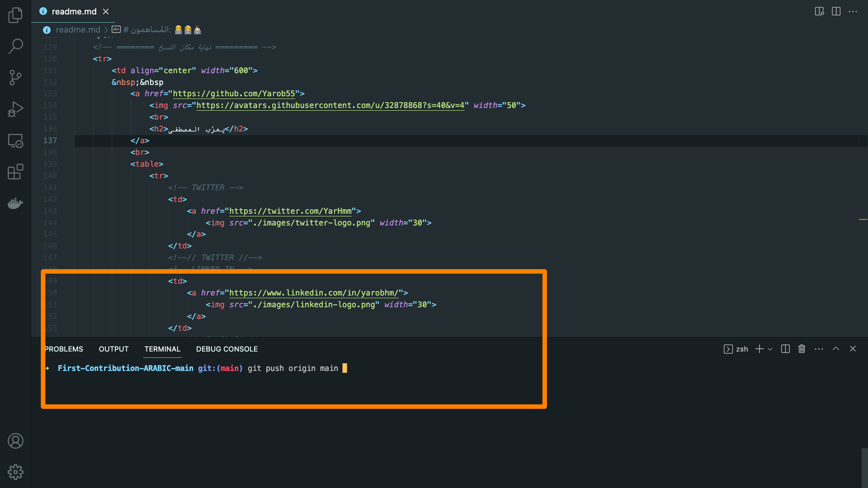Switch to the PROBLEMS tab
Screen dimensions: 868x488
tap(64, 349)
